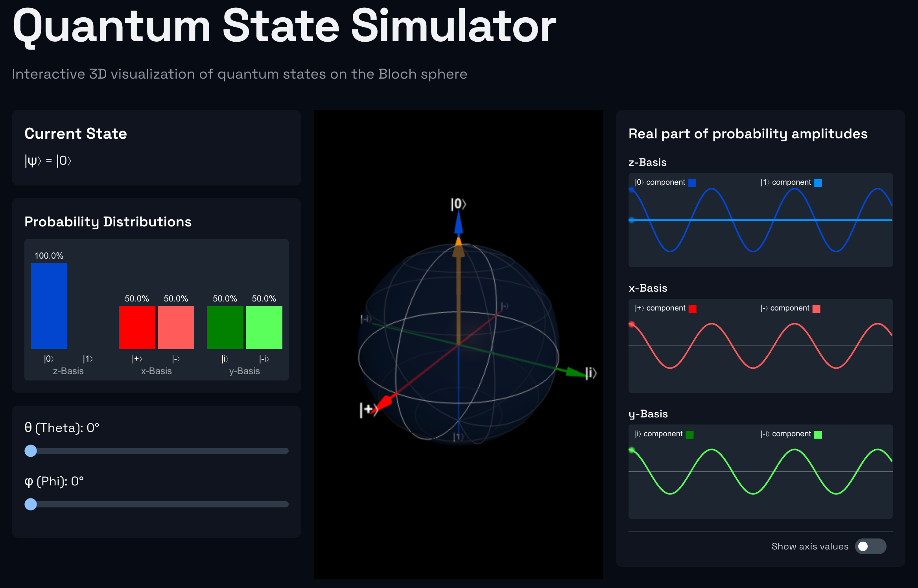Click the Theta slider handle
Screen dimensions: 918x588
pyautogui.click(x=31, y=451)
